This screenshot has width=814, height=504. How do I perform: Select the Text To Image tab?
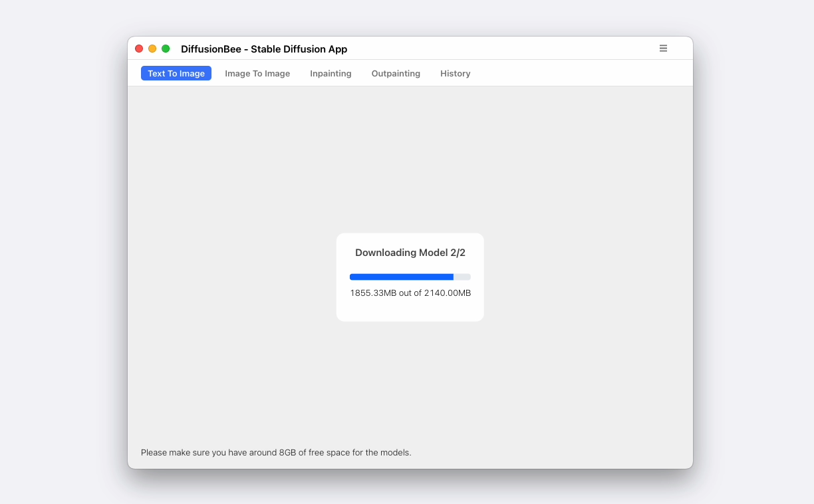pos(176,73)
